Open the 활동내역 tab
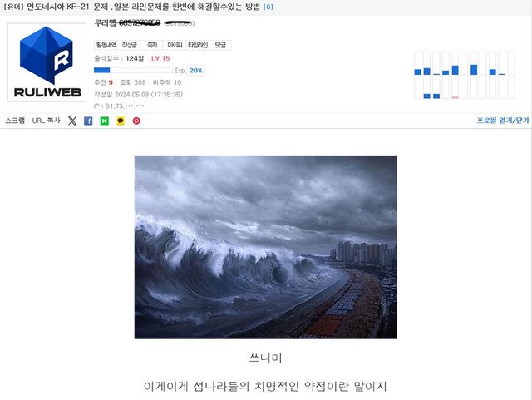This screenshot has height=400, width=532. point(106,45)
